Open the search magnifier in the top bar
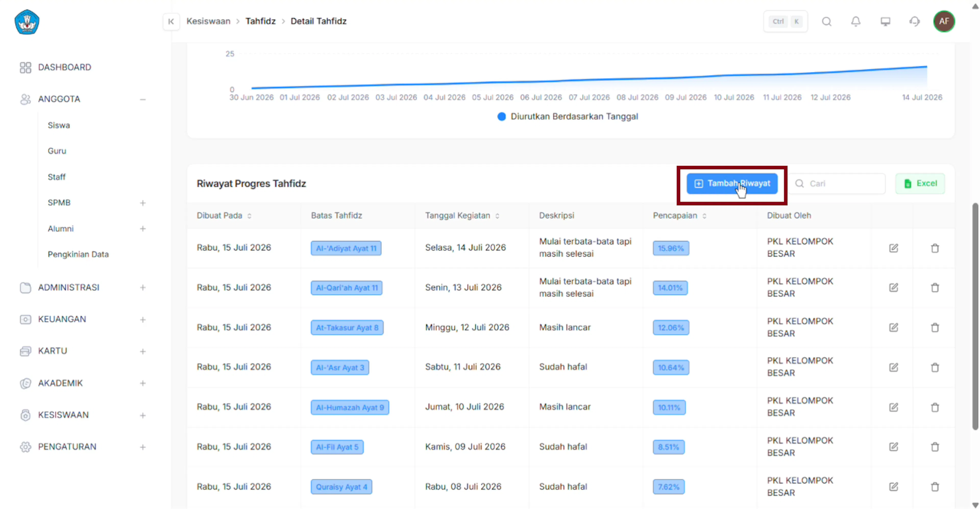 point(826,21)
